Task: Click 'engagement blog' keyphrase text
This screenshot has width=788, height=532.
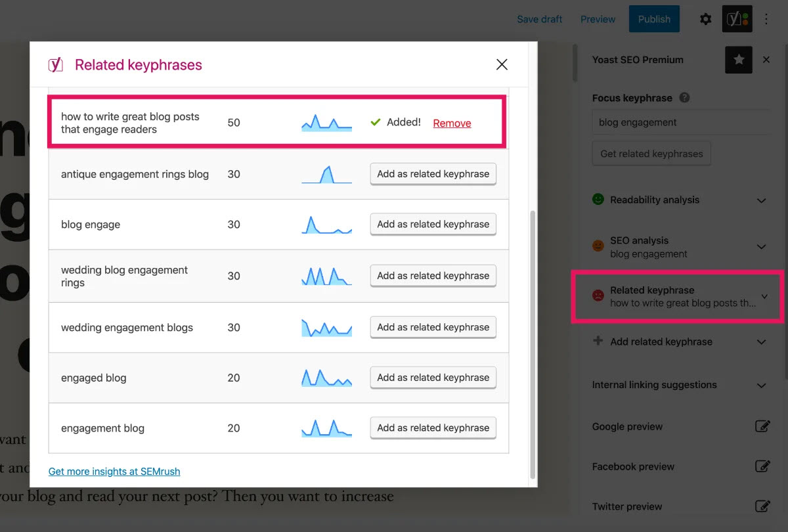Action: pos(102,428)
